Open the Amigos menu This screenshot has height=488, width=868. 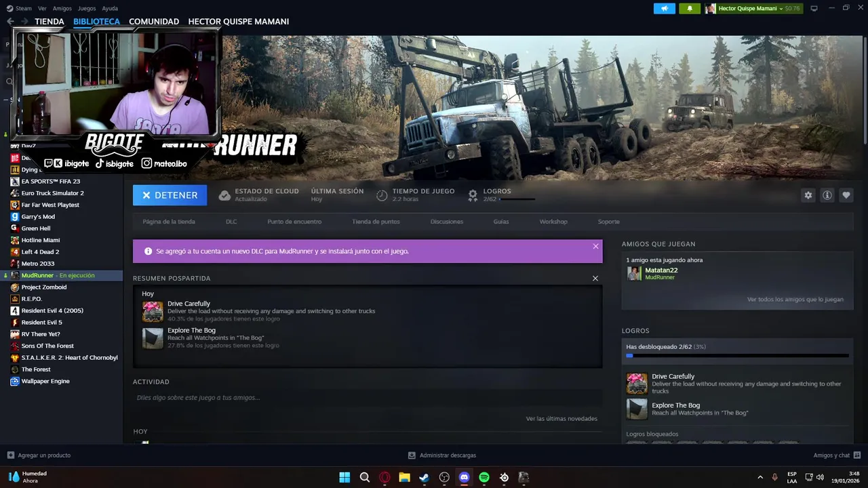click(62, 8)
